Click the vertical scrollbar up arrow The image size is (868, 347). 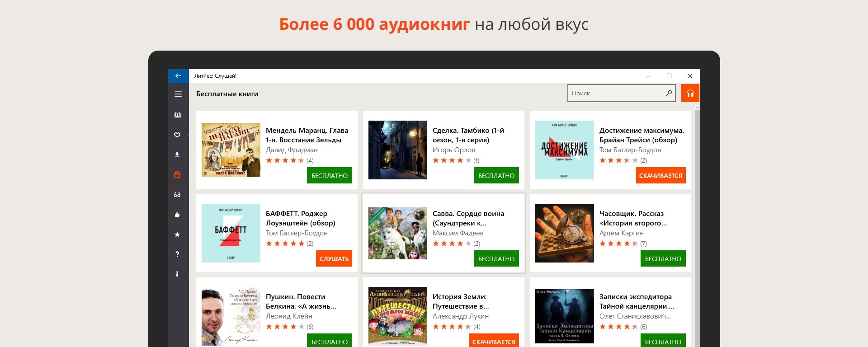click(698, 108)
